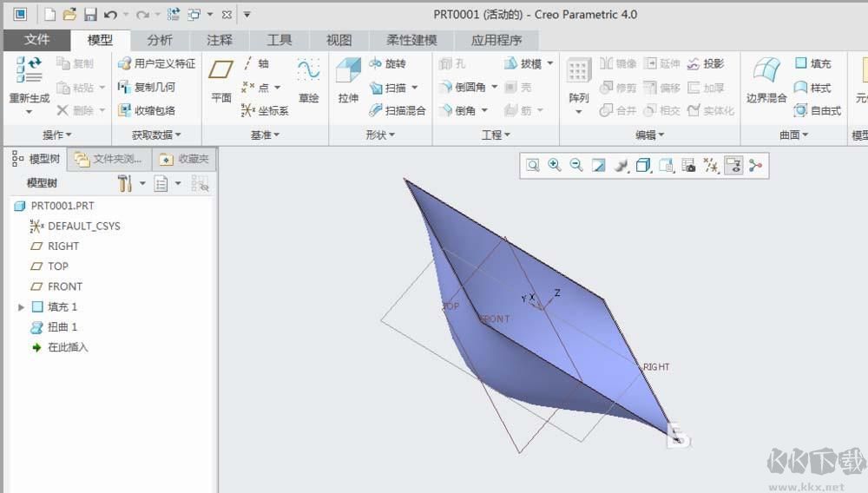Toggle annotation display in graphics toolbar

coord(733,166)
